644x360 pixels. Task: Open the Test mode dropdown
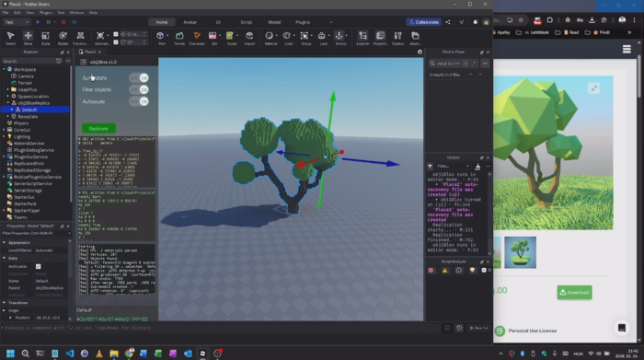pyautogui.click(x=16, y=22)
